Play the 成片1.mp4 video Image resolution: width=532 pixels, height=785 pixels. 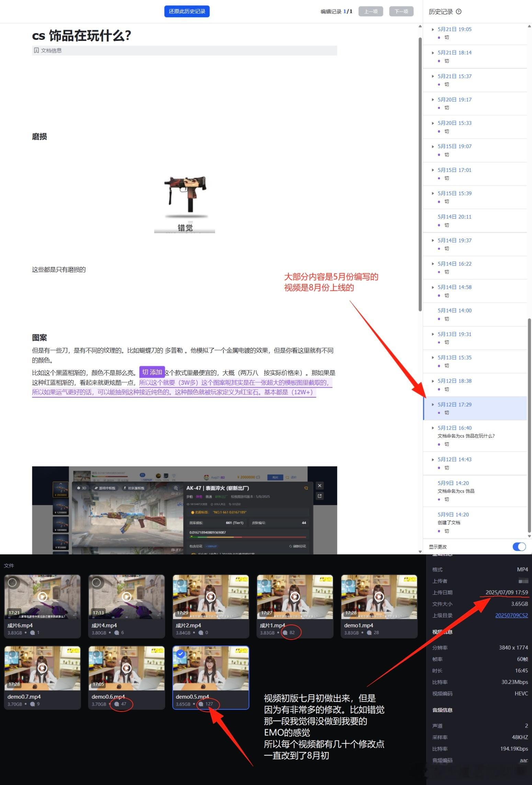tap(295, 597)
